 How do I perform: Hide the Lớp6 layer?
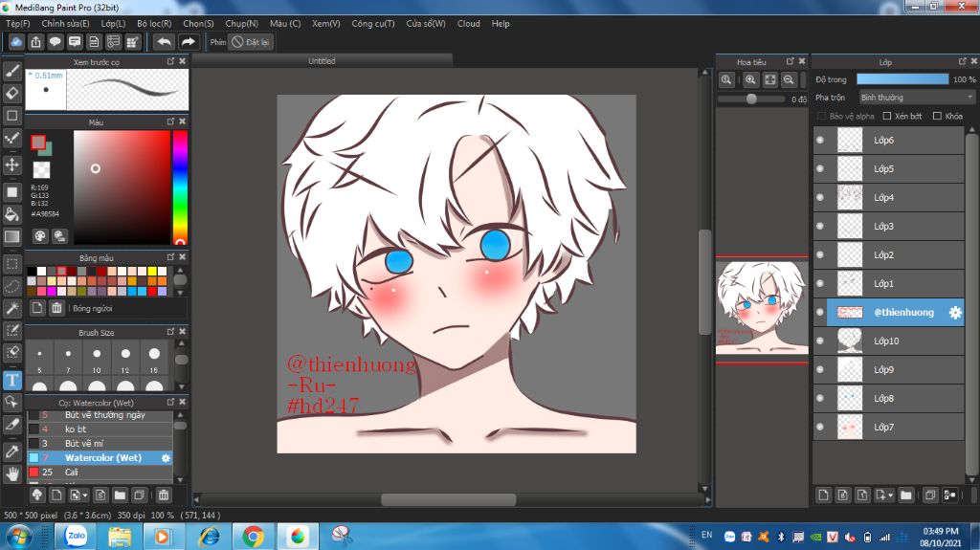pyautogui.click(x=820, y=140)
